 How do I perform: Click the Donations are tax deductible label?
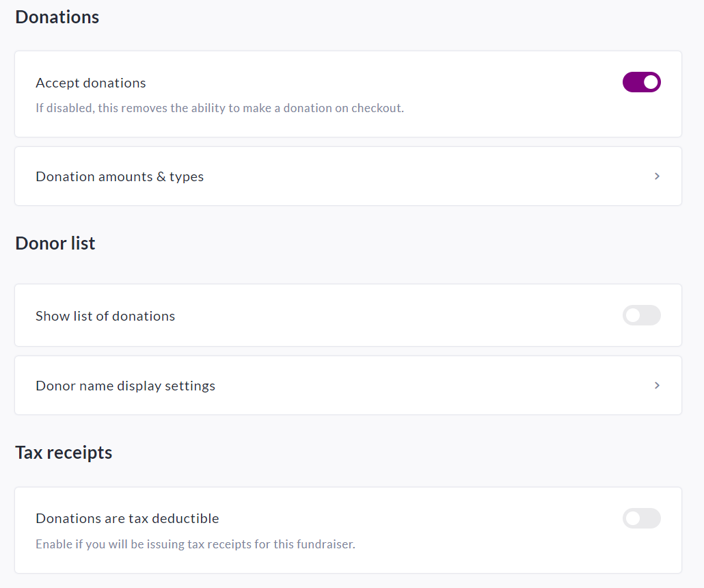[x=127, y=518]
